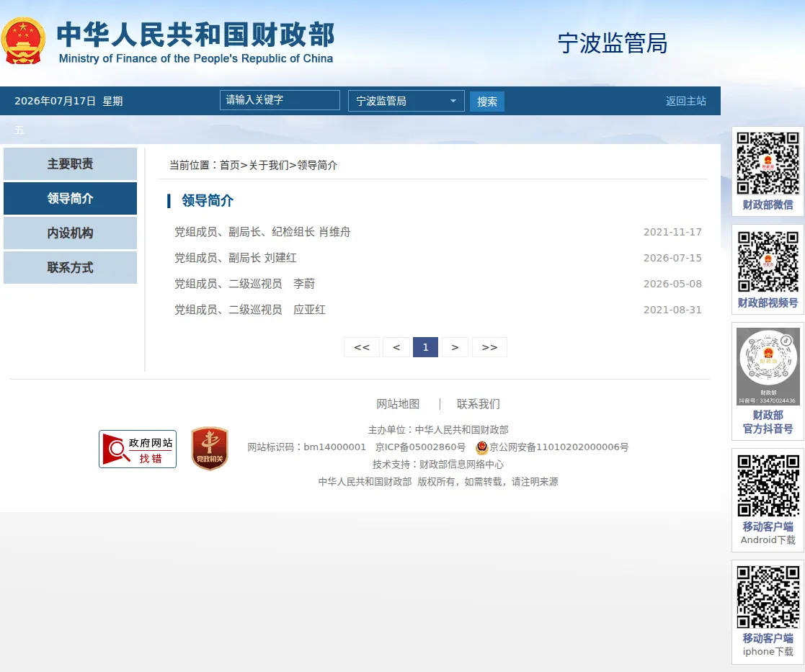Follow the 返回主站 link

[x=686, y=101]
